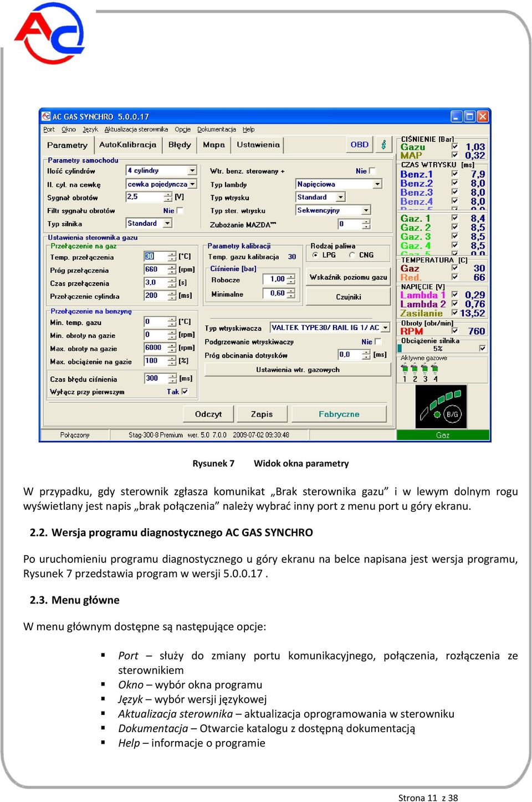
Task: Click the Wskaźnik poziomu gazu button
Action: 349,277
